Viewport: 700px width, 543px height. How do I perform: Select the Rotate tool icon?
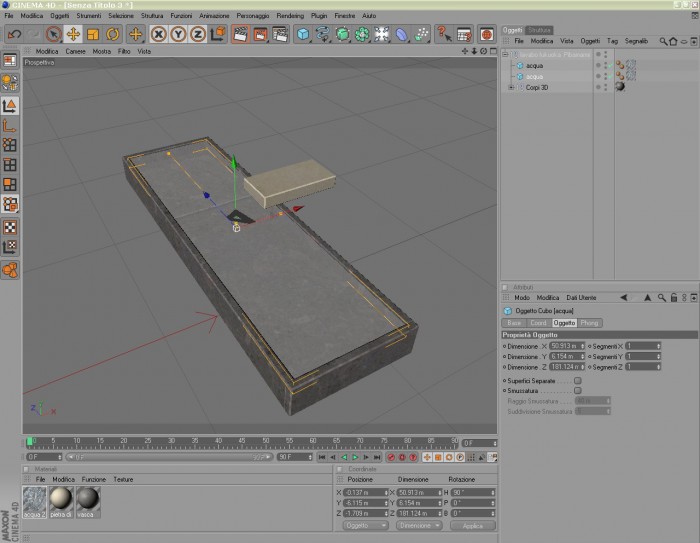point(112,34)
